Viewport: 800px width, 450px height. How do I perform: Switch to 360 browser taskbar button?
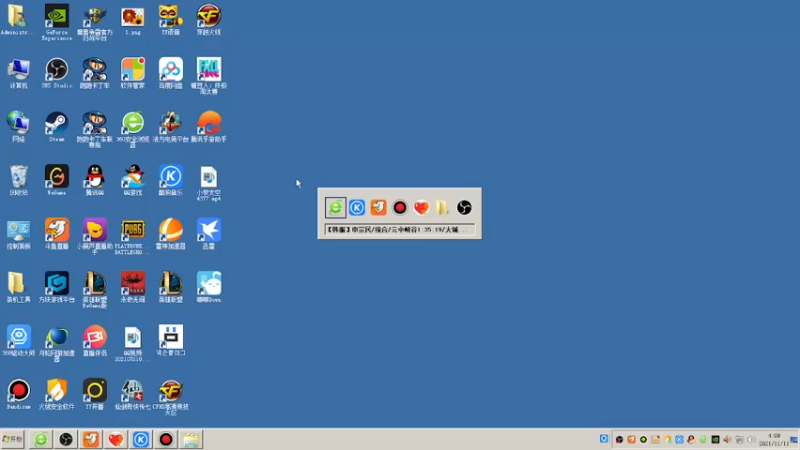(41, 439)
